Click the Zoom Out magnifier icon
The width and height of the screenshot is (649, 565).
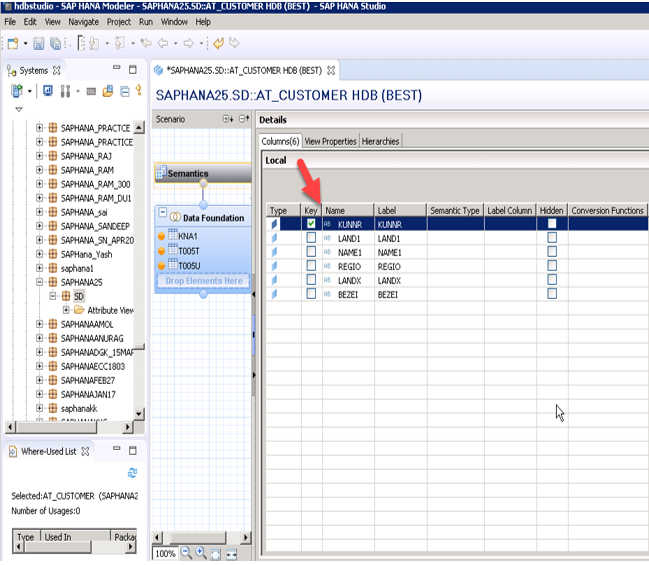pos(186,553)
